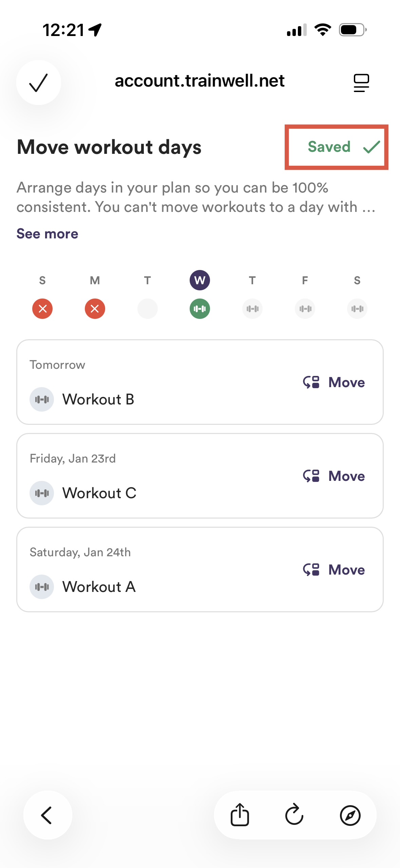Tap the account.trainwell.net address title
Viewport: 400px width, 868px height.
tap(199, 81)
